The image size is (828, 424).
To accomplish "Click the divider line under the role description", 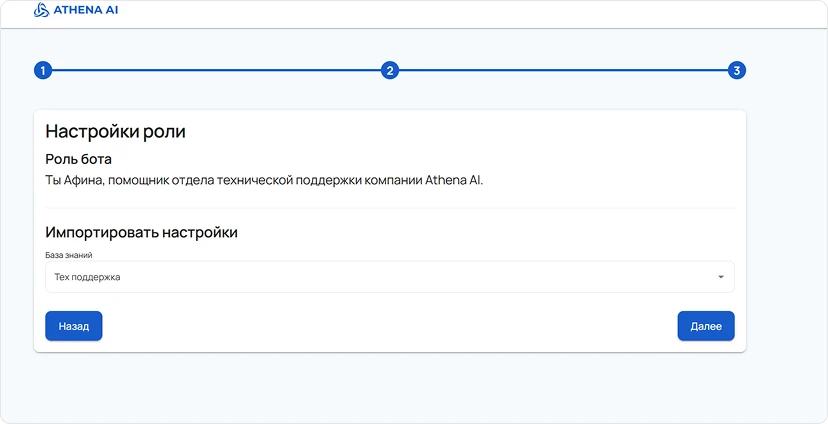I will tap(390, 208).
